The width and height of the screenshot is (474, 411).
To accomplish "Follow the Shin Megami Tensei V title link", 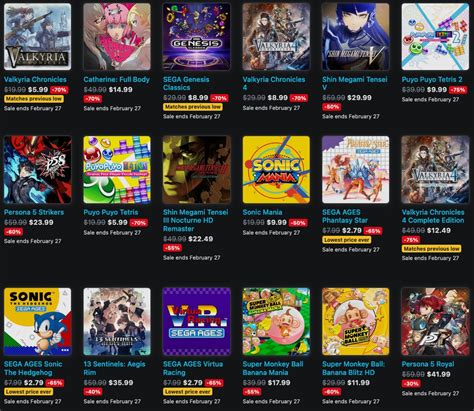I will (x=355, y=84).
